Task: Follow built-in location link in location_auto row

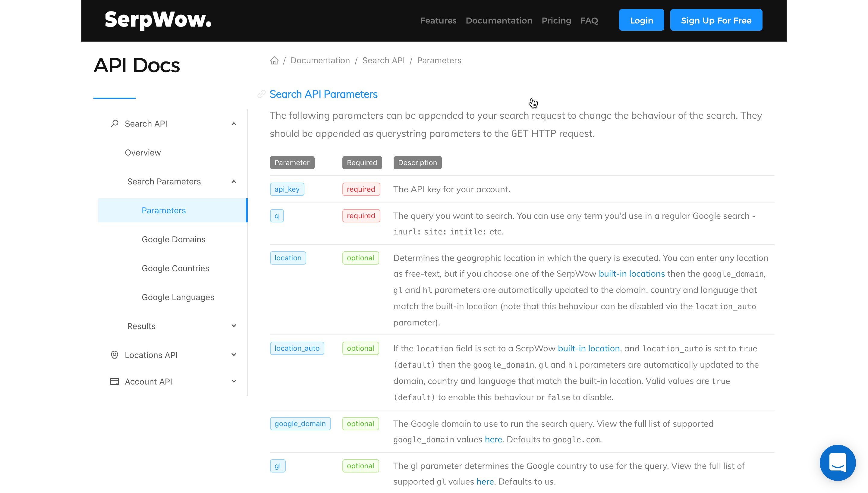Action: [x=589, y=348]
